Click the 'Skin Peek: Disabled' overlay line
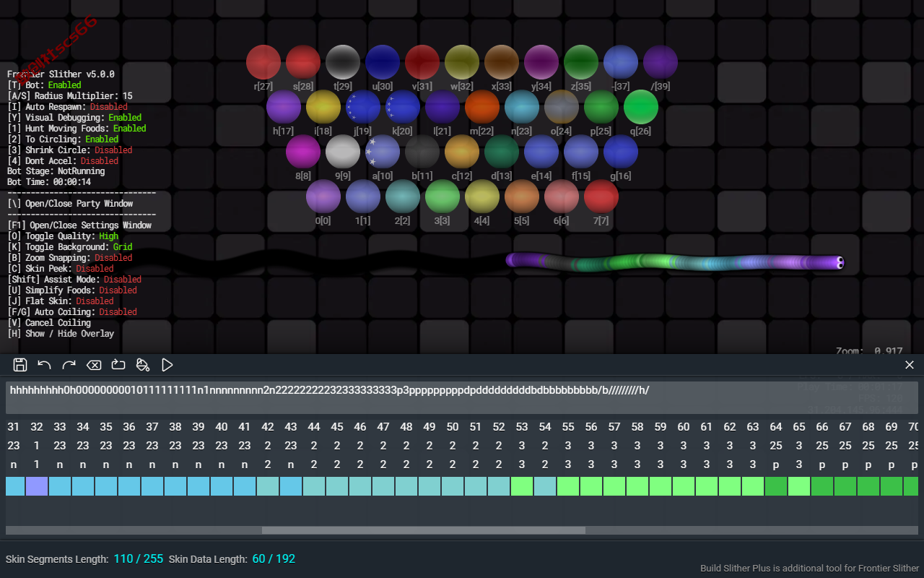The image size is (924, 578). (61, 269)
